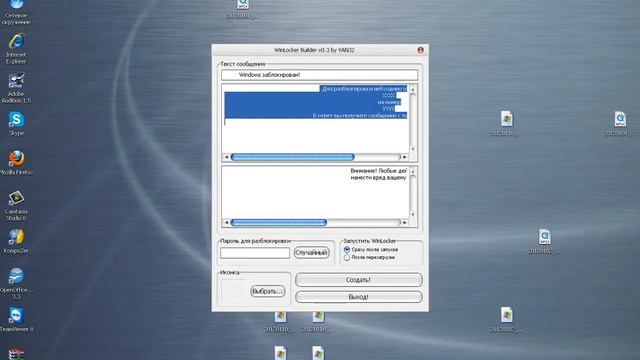Click the 'Выход!' button

(x=358, y=297)
